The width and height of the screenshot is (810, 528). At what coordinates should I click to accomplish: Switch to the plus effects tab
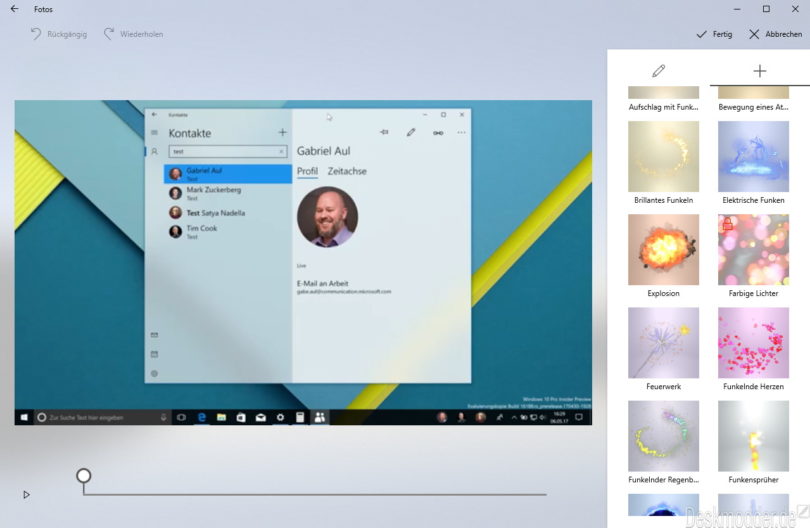[759, 71]
